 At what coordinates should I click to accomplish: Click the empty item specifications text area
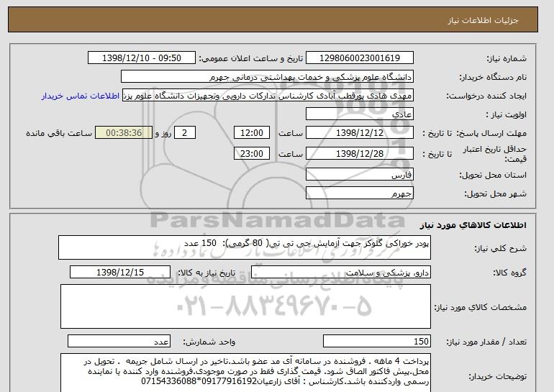[245, 306]
